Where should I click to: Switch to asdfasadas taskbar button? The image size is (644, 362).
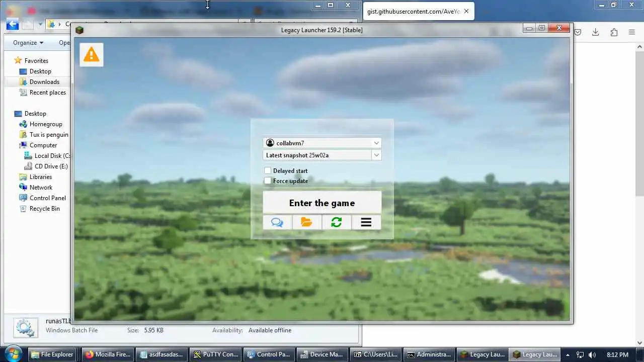pyautogui.click(x=162, y=354)
